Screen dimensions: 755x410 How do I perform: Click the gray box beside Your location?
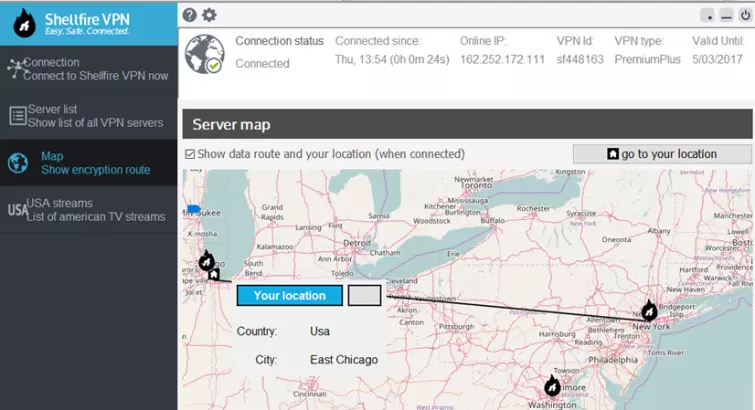click(364, 296)
